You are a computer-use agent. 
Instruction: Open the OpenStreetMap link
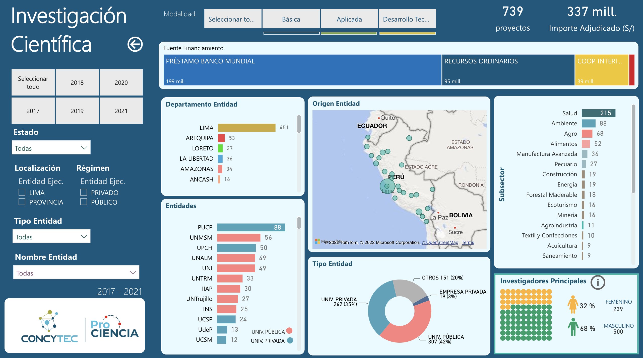point(440,242)
